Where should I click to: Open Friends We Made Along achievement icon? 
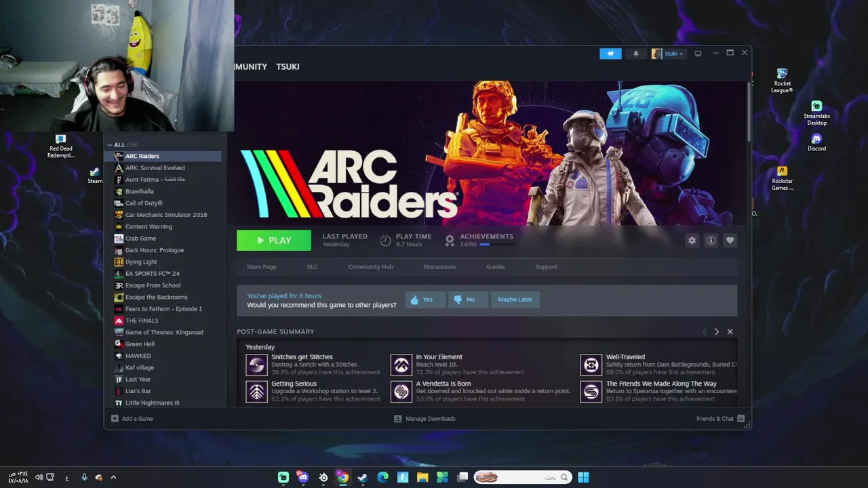coord(591,391)
